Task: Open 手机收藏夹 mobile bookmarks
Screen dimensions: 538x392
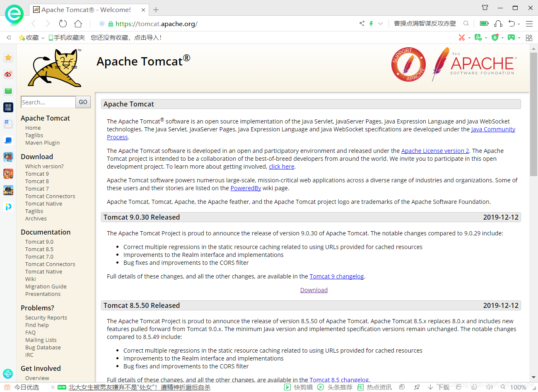Action: 66,38
